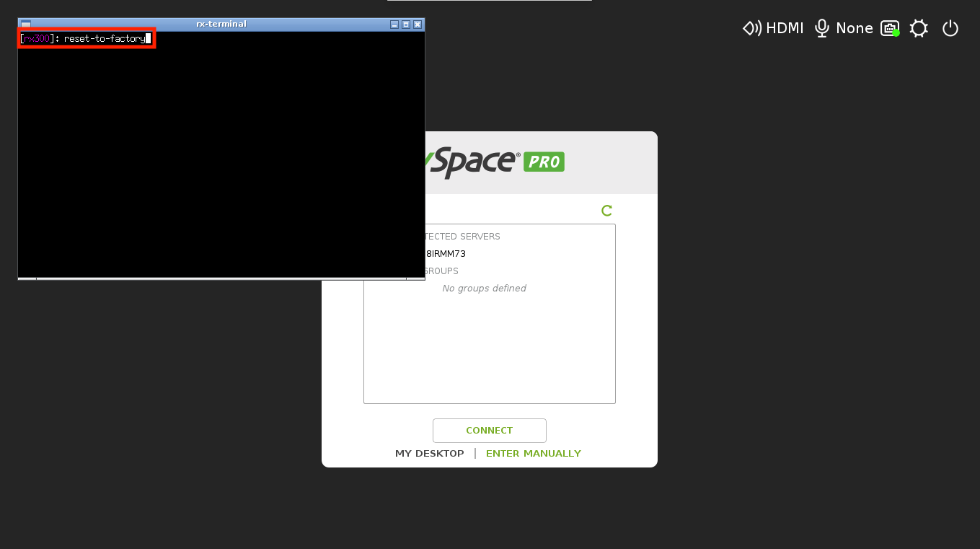980x549 pixels.
Task: Open the settings gear in top bar
Action: (x=918, y=28)
